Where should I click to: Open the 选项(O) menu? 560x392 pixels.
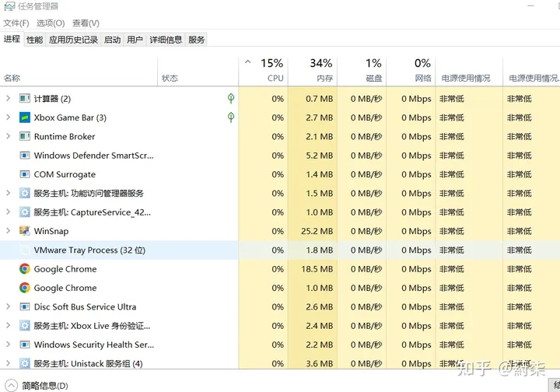51,23
